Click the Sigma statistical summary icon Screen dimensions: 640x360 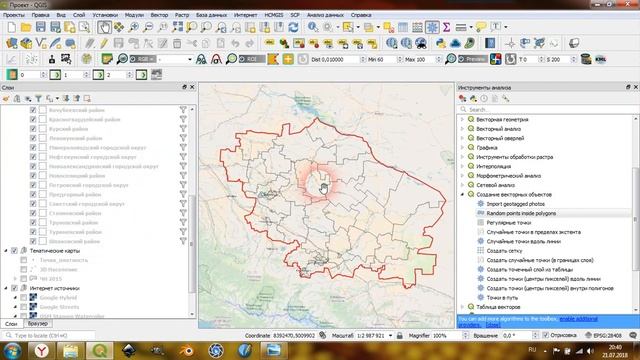(447, 27)
